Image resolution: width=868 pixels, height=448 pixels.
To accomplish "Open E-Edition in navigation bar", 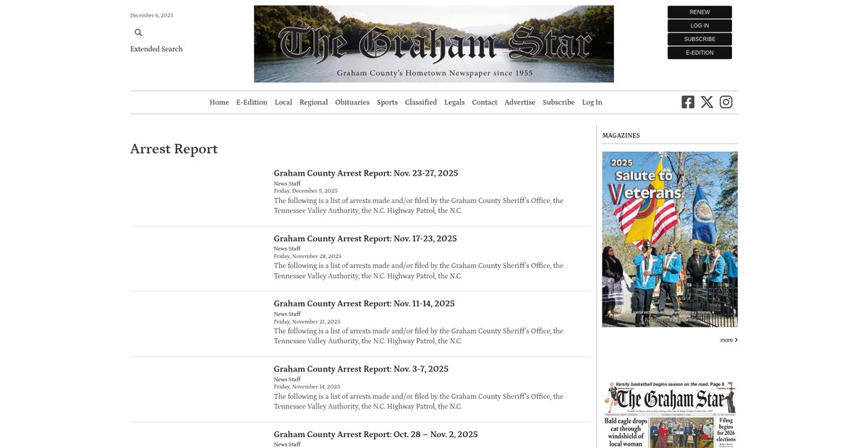I will pyautogui.click(x=252, y=103).
